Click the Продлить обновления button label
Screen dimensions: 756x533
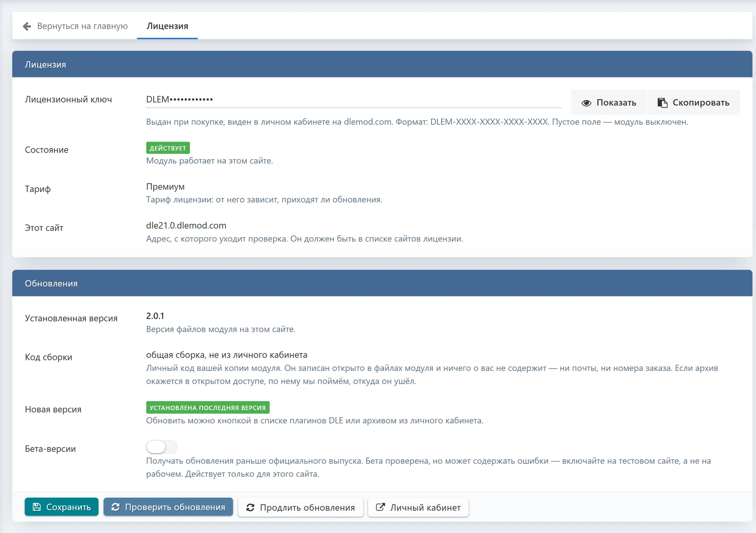tap(307, 507)
